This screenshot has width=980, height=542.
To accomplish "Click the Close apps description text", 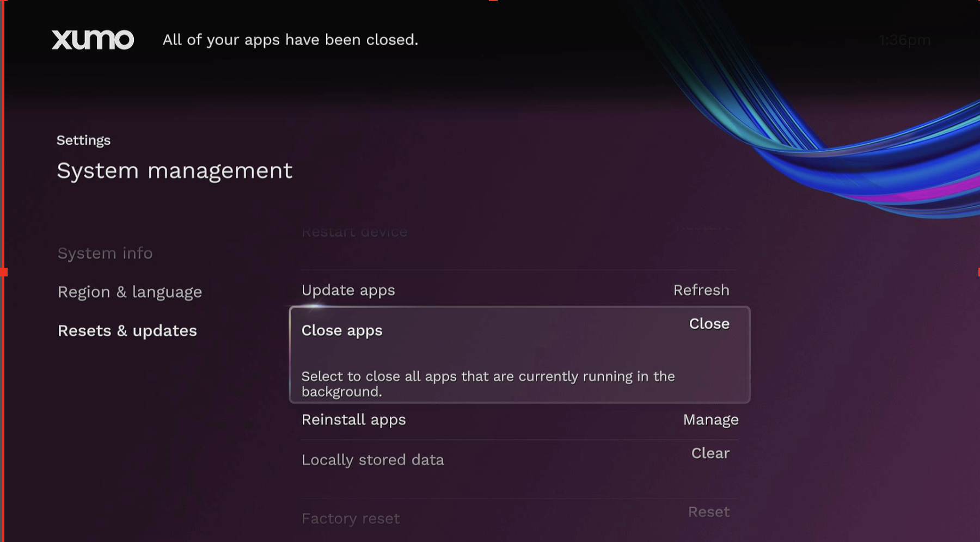I will point(488,384).
